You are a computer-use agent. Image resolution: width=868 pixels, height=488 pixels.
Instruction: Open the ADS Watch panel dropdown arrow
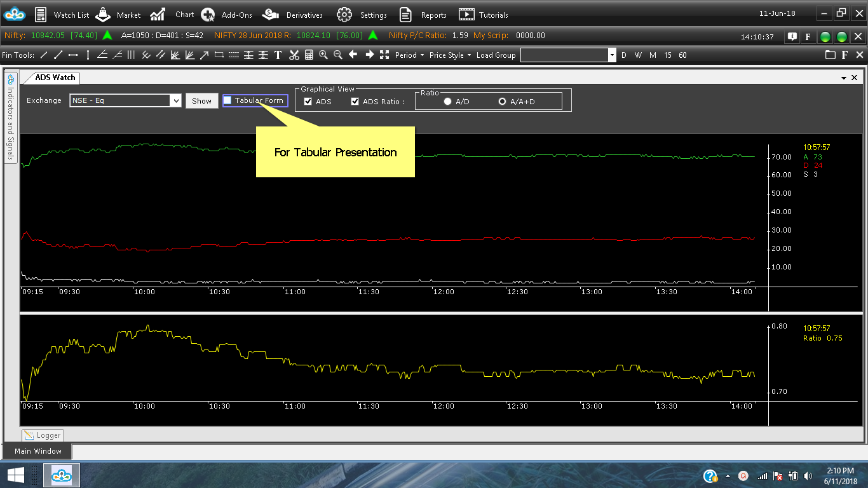[844, 78]
